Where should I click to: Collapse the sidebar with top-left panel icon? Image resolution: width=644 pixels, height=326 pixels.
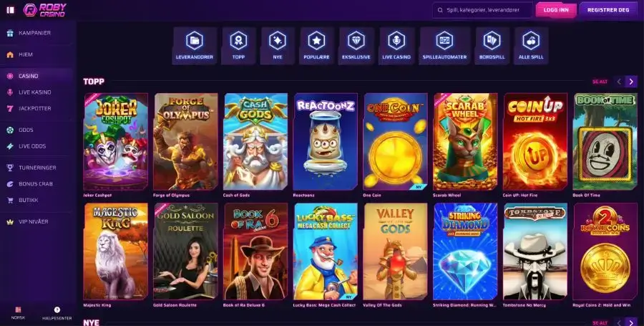[11, 10]
